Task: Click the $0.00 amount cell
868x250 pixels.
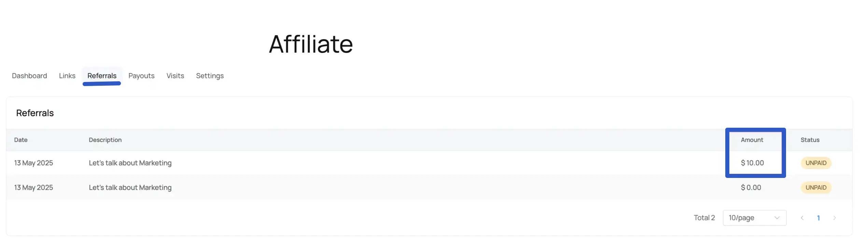Action: (x=751, y=187)
